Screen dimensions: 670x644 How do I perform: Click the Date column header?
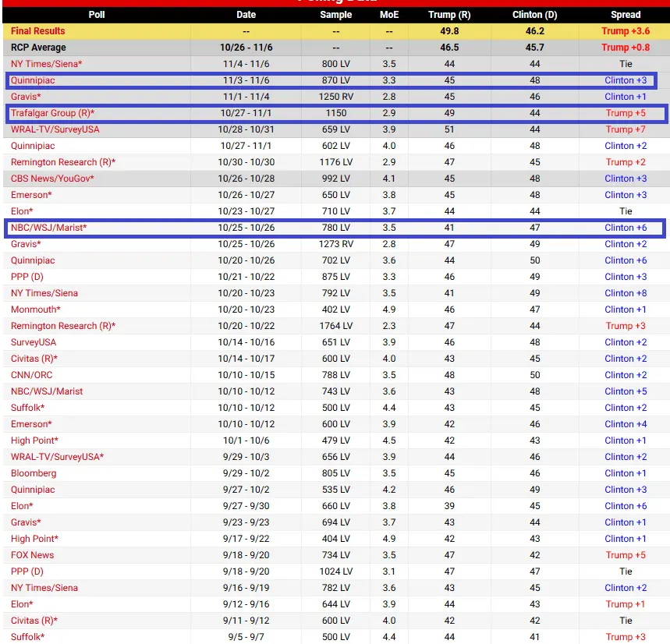(246, 15)
